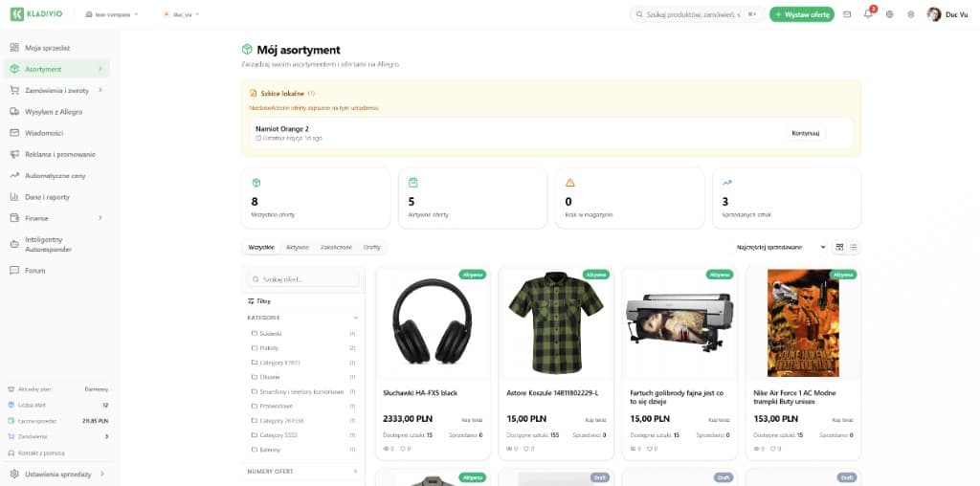The image size is (980, 486).
Task: Switch to the Aktywne tab
Action: [297, 247]
